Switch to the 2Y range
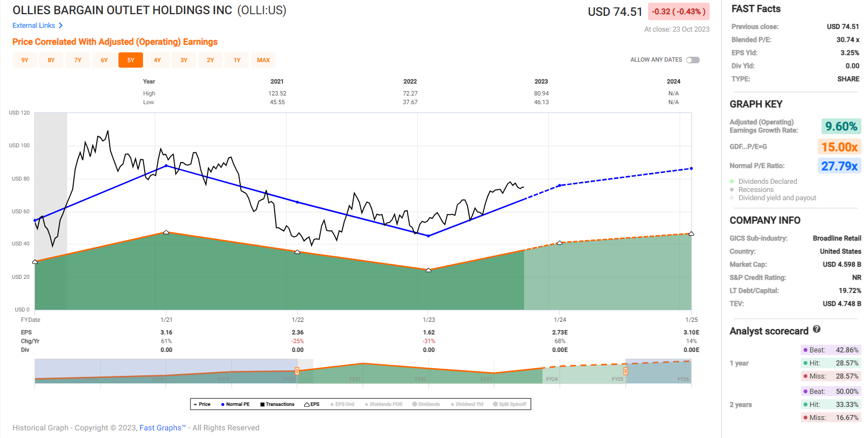This screenshot has width=868, height=438. click(x=210, y=60)
